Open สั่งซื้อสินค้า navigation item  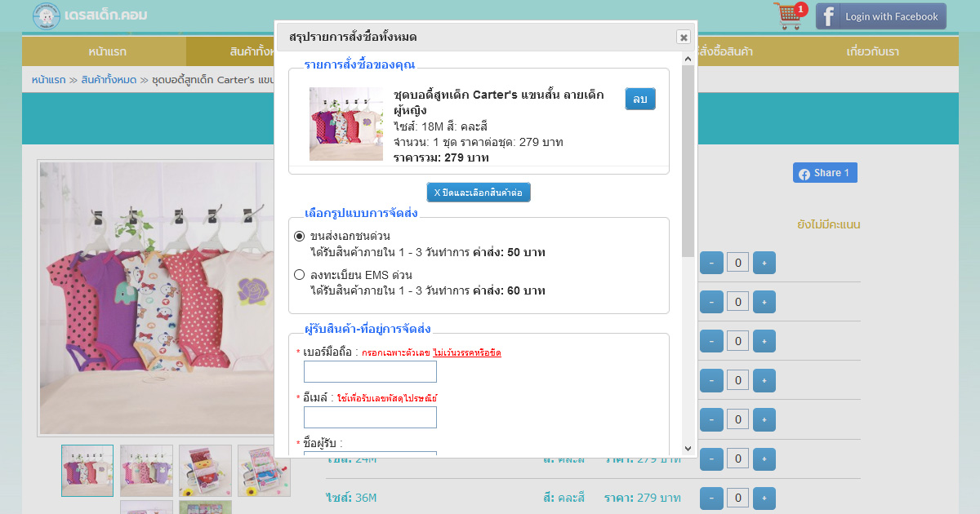coord(725,51)
